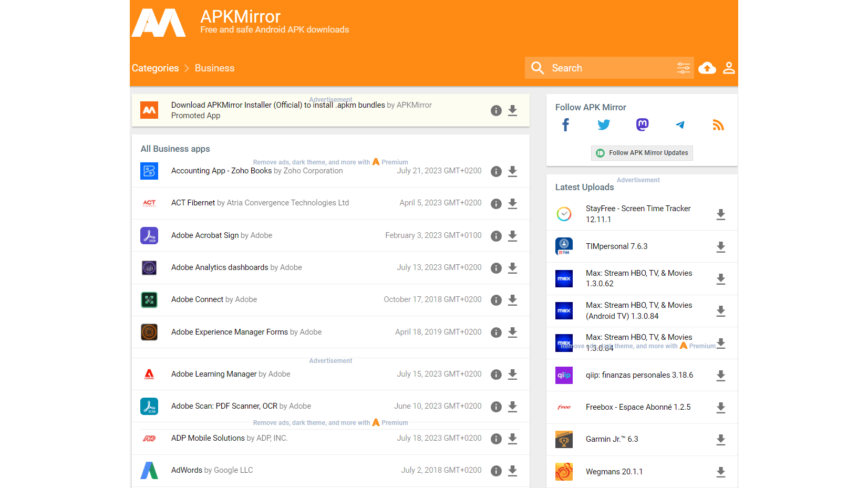
Task: Show info for AdWords
Action: click(x=496, y=471)
